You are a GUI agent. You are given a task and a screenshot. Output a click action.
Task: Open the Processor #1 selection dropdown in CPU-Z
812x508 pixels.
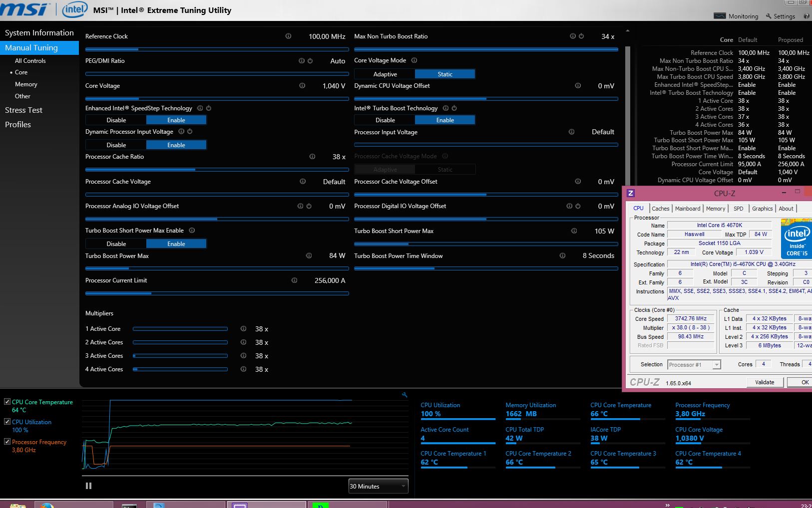coord(694,364)
